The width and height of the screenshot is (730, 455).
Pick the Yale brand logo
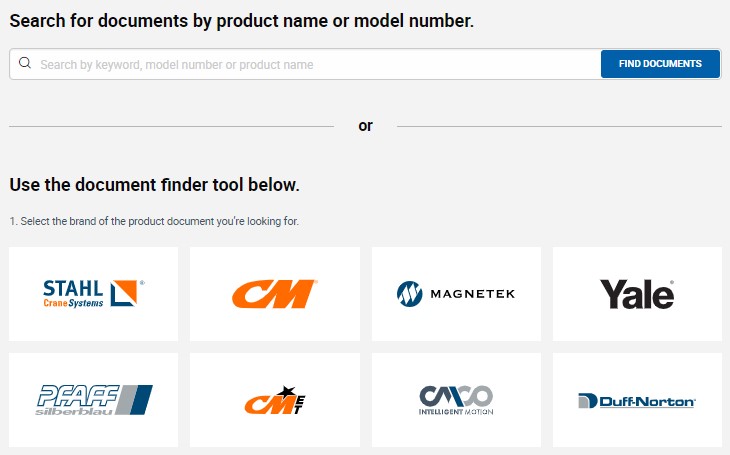pyautogui.click(x=637, y=294)
